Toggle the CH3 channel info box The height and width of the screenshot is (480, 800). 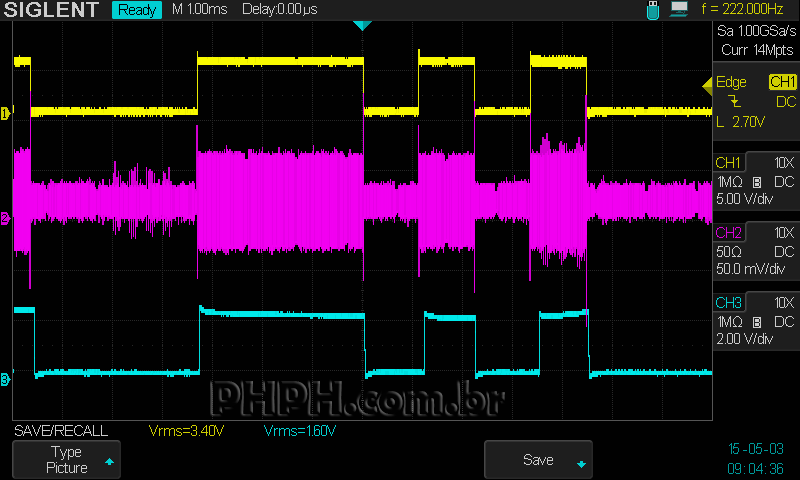coord(755,320)
